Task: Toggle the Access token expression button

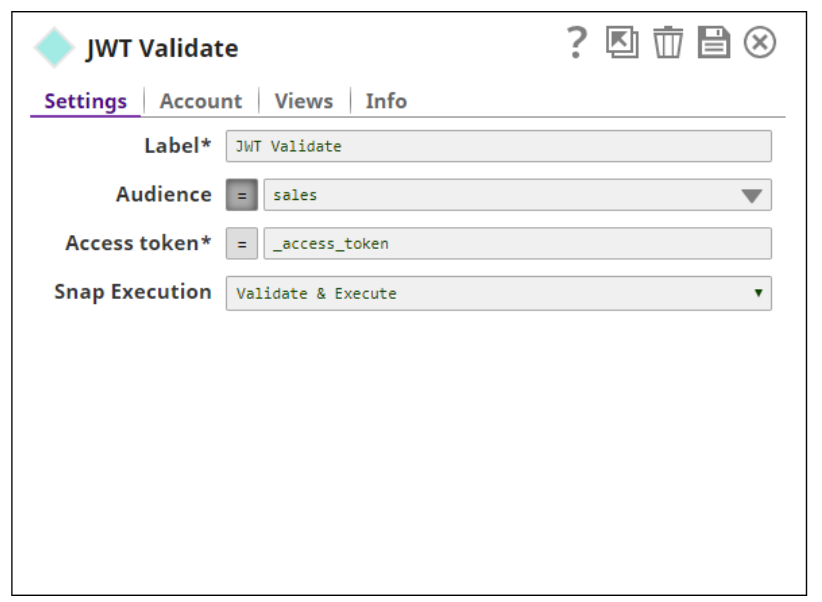Action: click(241, 244)
